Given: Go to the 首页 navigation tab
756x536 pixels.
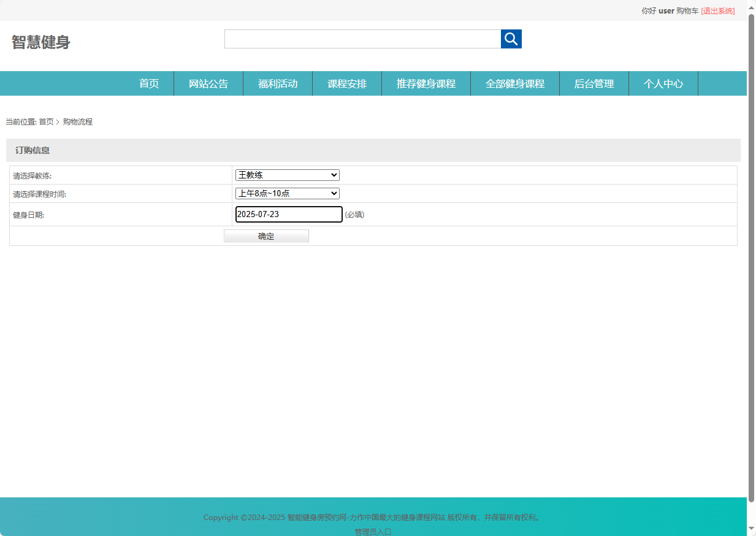Looking at the screenshot, I should click(x=149, y=84).
